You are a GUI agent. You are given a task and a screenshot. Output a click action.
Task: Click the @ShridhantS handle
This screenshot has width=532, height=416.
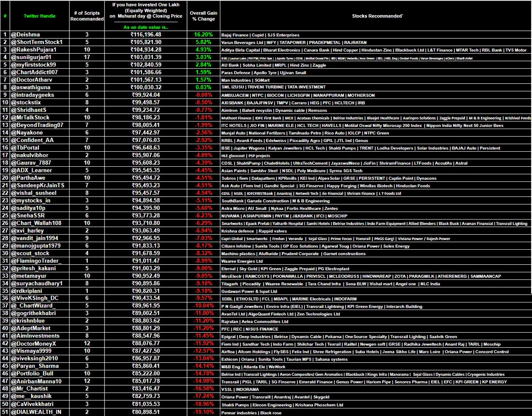[28, 110]
